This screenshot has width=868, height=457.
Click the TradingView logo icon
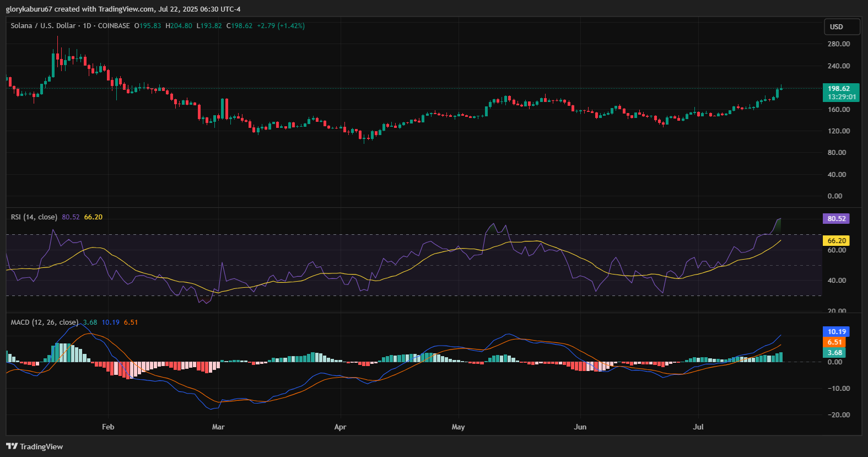tap(12, 446)
